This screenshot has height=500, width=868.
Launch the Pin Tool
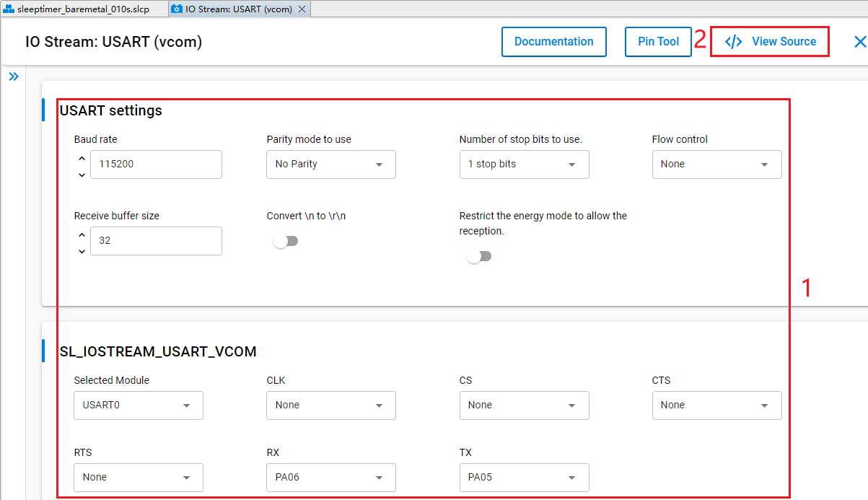coord(657,41)
